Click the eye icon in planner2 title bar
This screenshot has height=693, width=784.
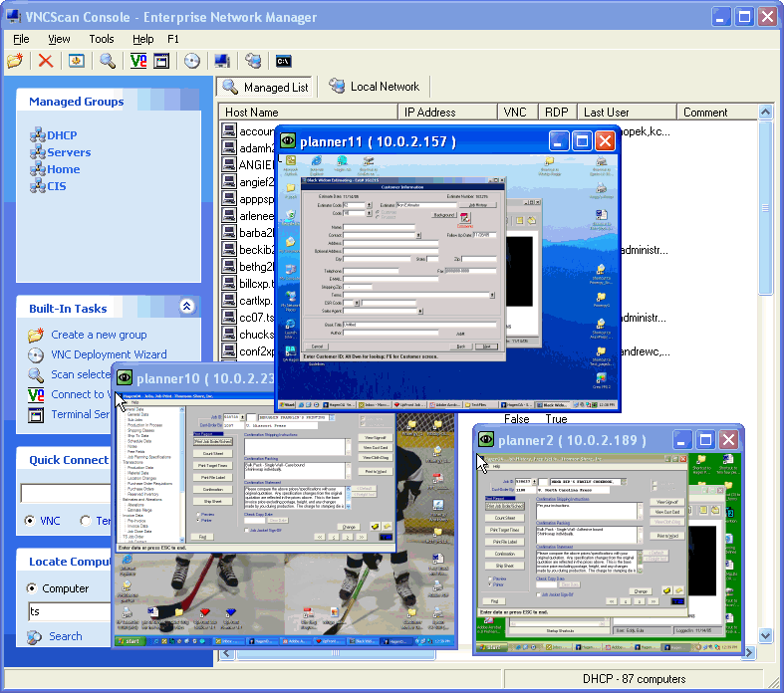click(x=485, y=440)
